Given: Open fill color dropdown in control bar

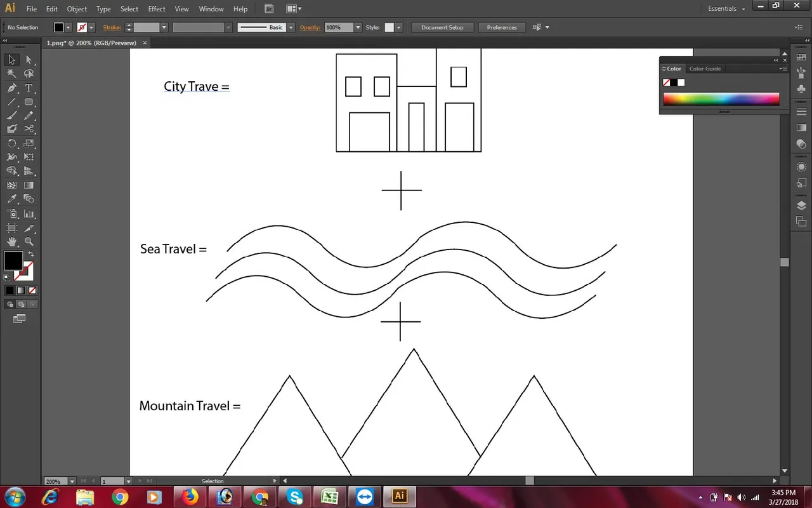Looking at the screenshot, I should tap(68, 27).
